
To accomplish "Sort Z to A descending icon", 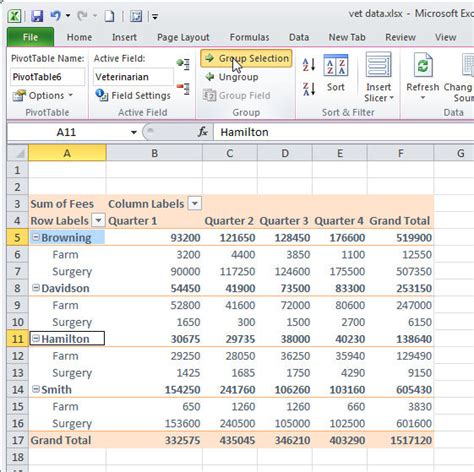I will coord(309,89).
